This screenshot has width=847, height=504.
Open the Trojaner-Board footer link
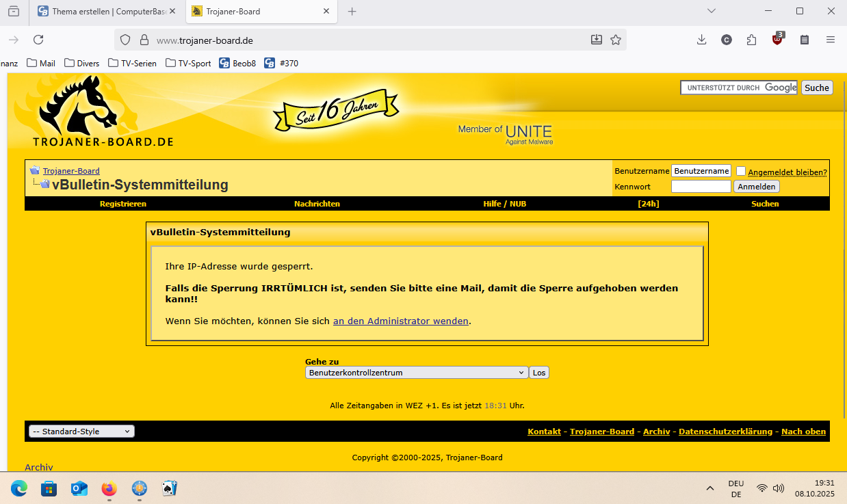[602, 432]
